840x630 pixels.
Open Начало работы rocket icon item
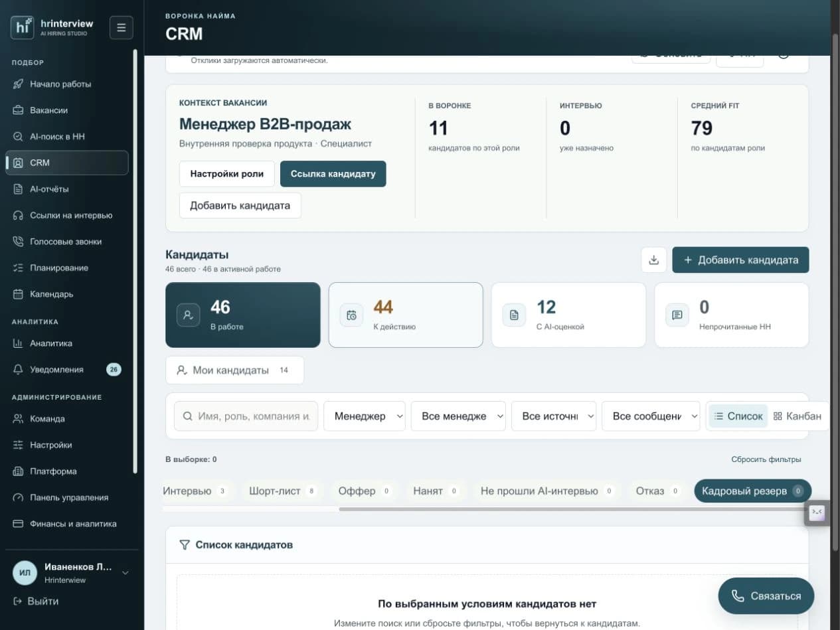[x=66, y=84]
